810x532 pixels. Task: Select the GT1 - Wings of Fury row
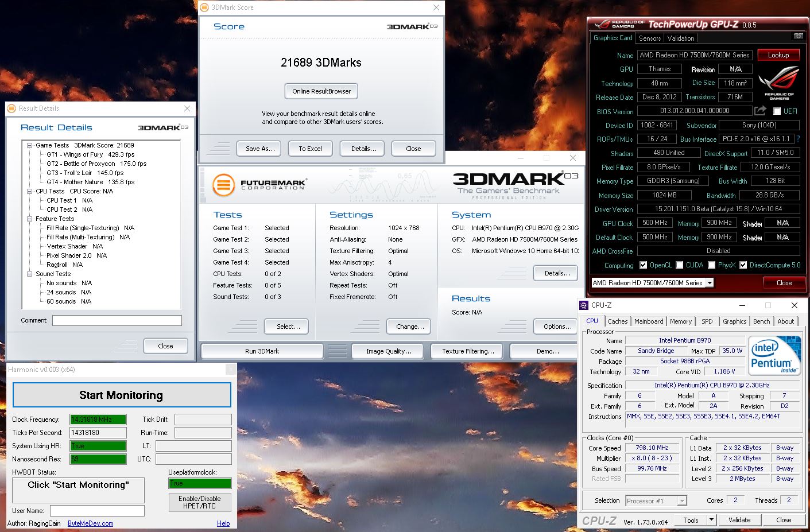pyautogui.click(x=90, y=154)
